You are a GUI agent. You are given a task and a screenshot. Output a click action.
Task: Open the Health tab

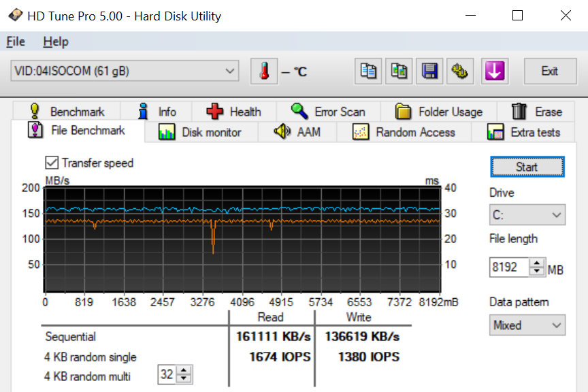coord(234,112)
